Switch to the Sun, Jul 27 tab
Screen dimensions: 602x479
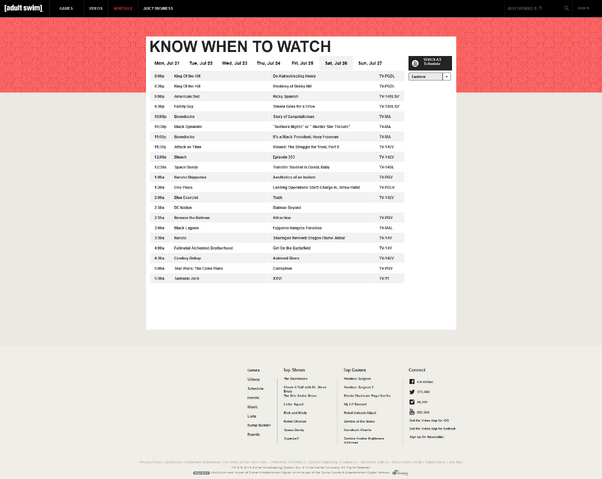pyautogui.click(x=370, y=63)
